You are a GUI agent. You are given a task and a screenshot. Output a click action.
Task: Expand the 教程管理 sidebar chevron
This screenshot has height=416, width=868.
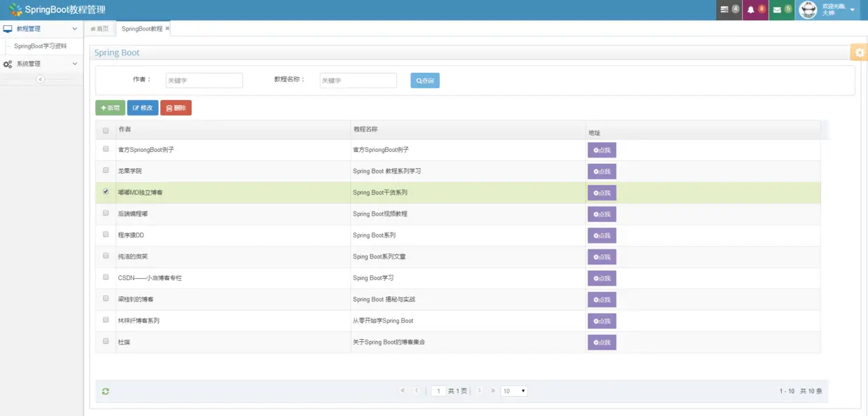click(x=75, y=29)
